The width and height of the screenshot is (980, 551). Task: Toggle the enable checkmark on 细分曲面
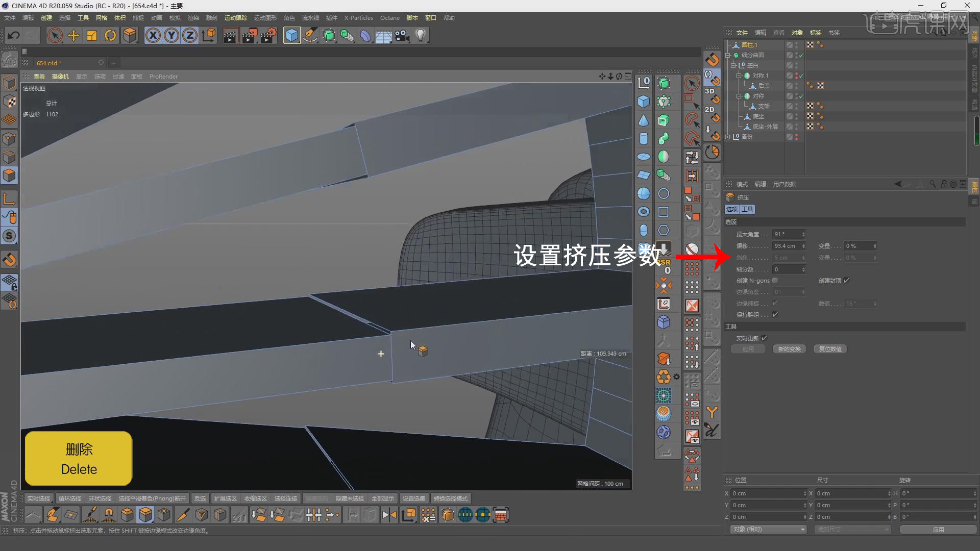(x=802, y=55)
